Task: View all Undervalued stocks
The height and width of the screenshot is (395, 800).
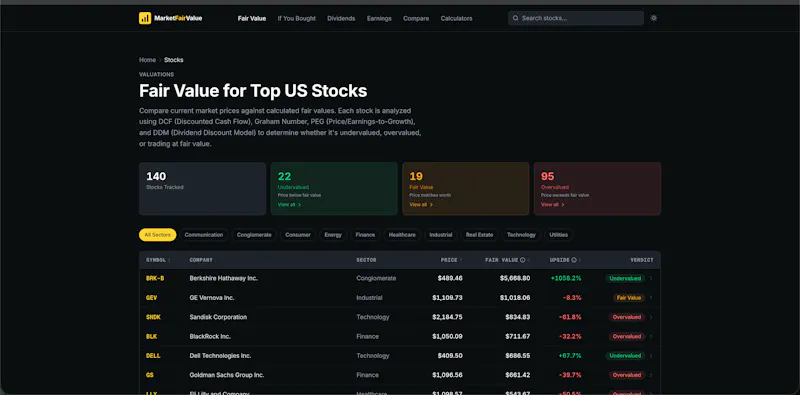Action: coord(289,205)
